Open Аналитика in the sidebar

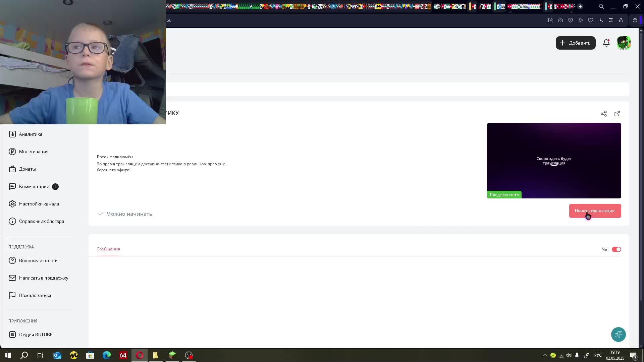click(31, 134)
